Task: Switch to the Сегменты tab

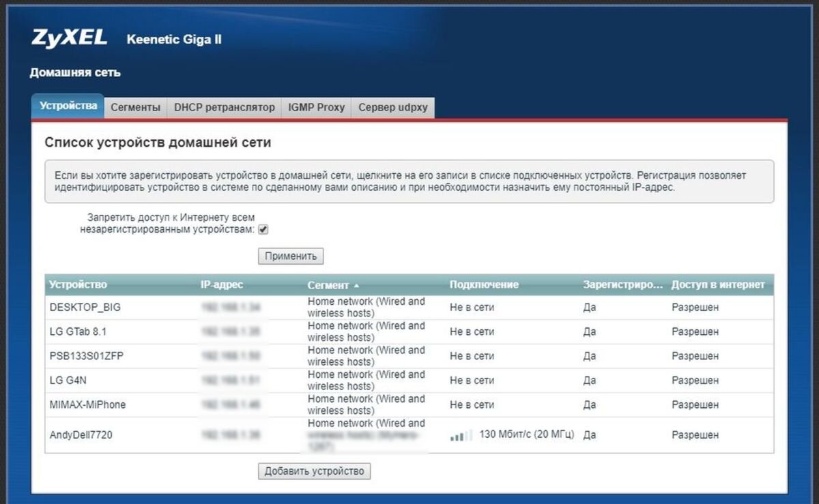Action: click(135, 108)
